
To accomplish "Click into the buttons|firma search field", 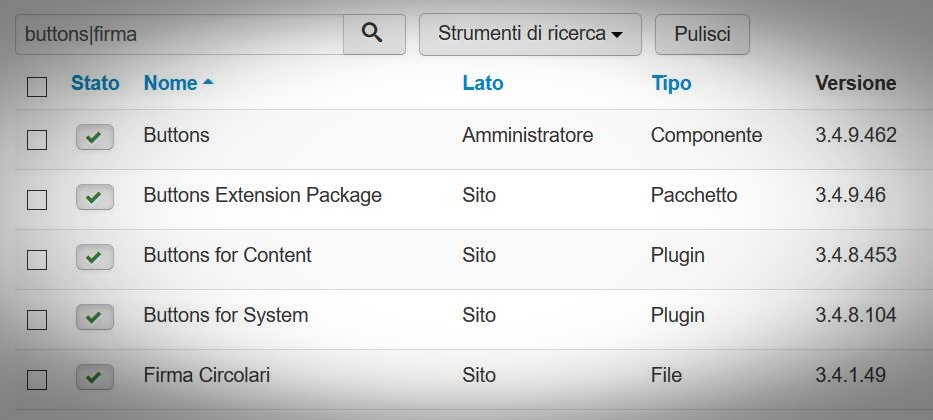I will (179, 35).
